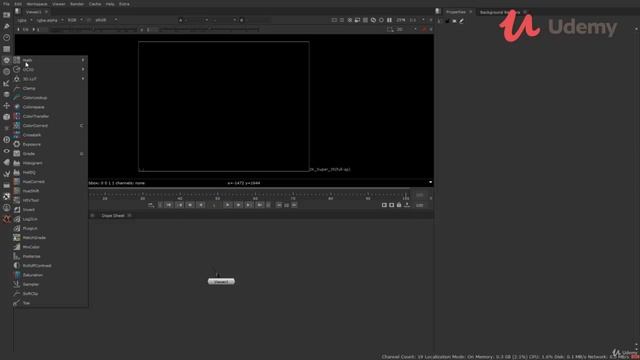
Task: Switch to the Viewer1 tab
Action: tap(33, 12)
